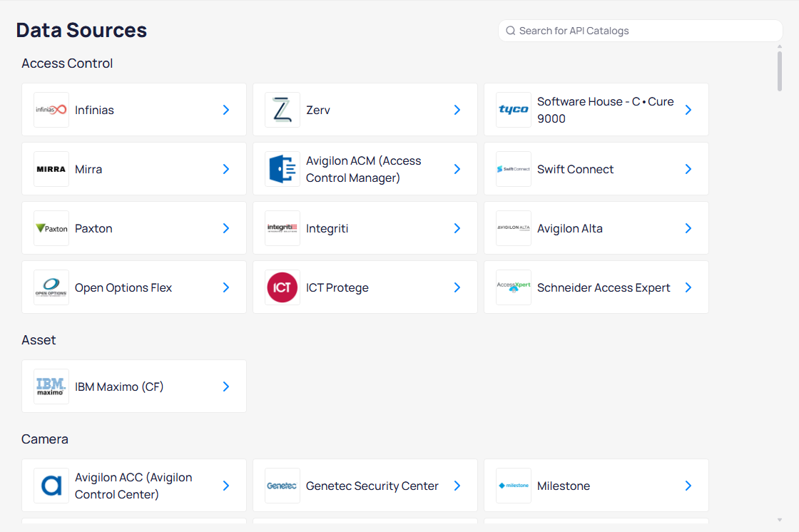Click the Infinias logo icon

51,110
